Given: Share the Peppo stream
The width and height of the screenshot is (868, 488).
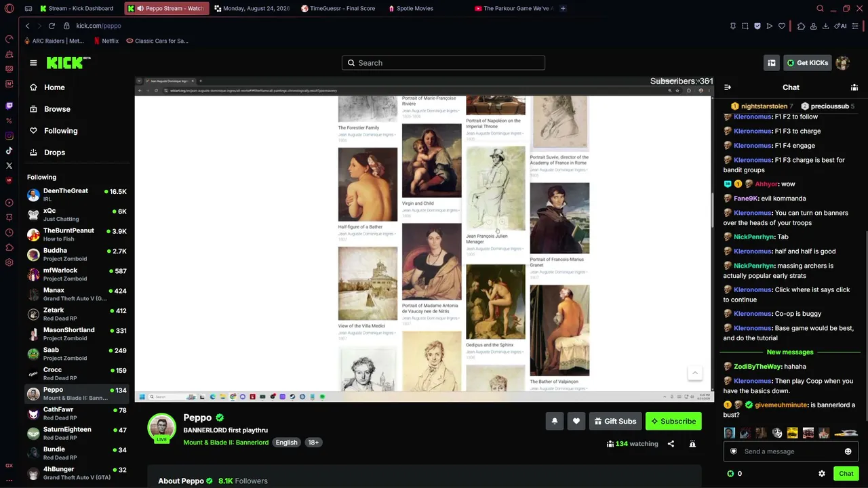Looking at the screenshot, I should 671,444.
